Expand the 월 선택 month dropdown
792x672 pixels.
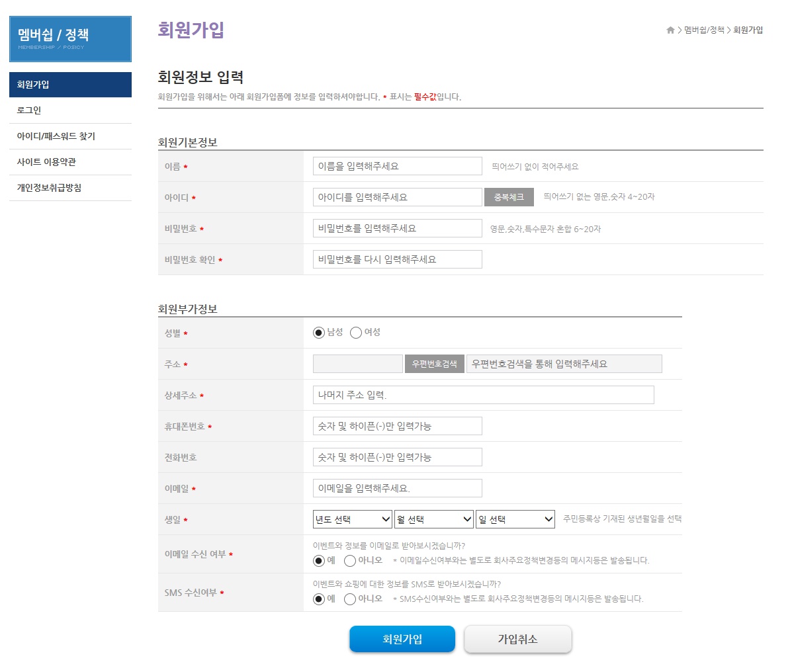pos(434,520)
